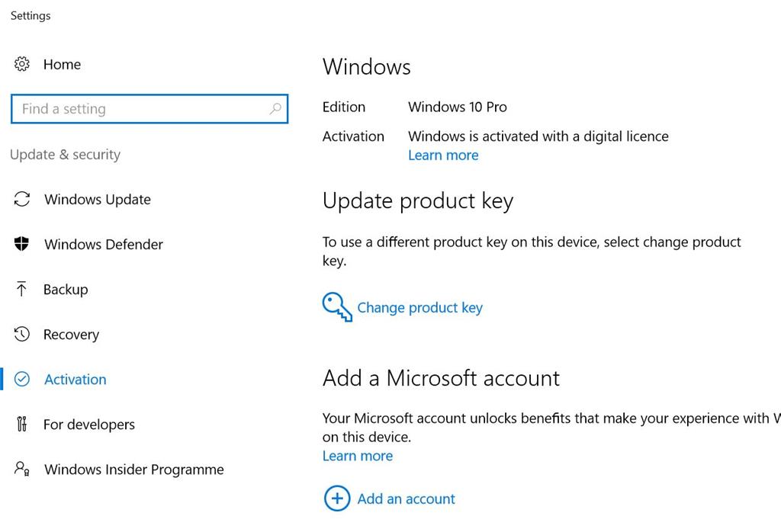Click the Change product key link
781x532 pixels.
pos(420,308)
